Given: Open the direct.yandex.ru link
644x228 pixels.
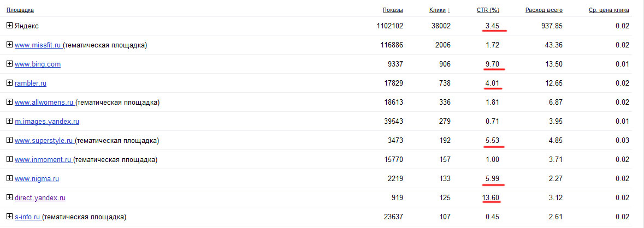Looking at the screenshot, I should pos(40,198).
